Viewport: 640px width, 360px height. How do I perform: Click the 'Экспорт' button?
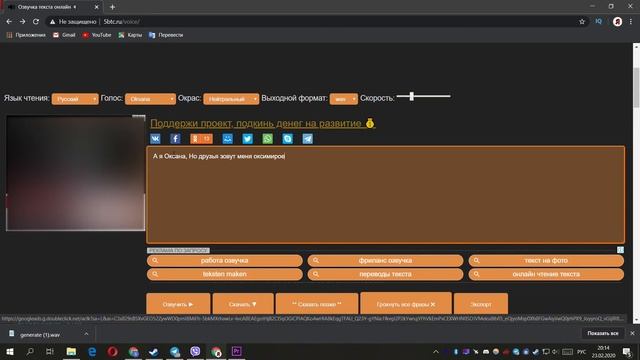[x=481, y=304]
